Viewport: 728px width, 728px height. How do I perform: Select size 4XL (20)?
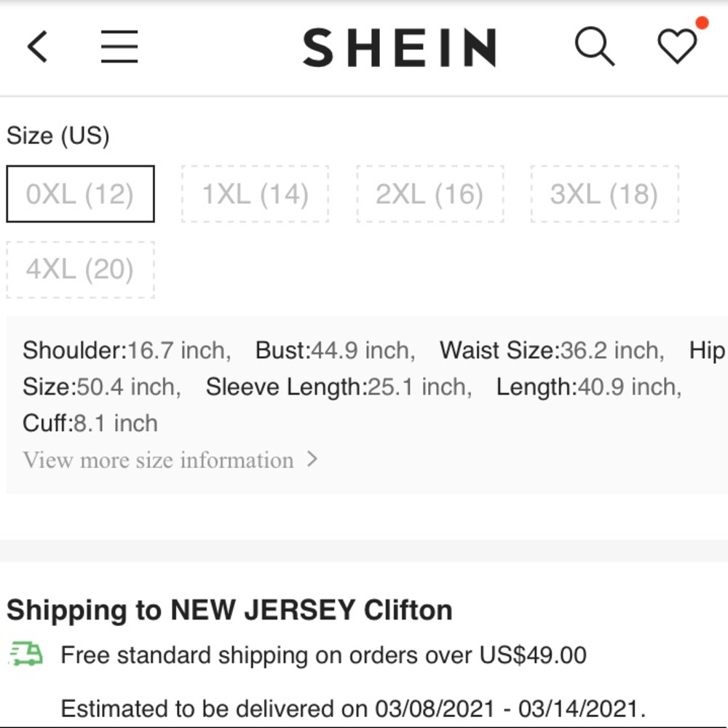point(80,269)
